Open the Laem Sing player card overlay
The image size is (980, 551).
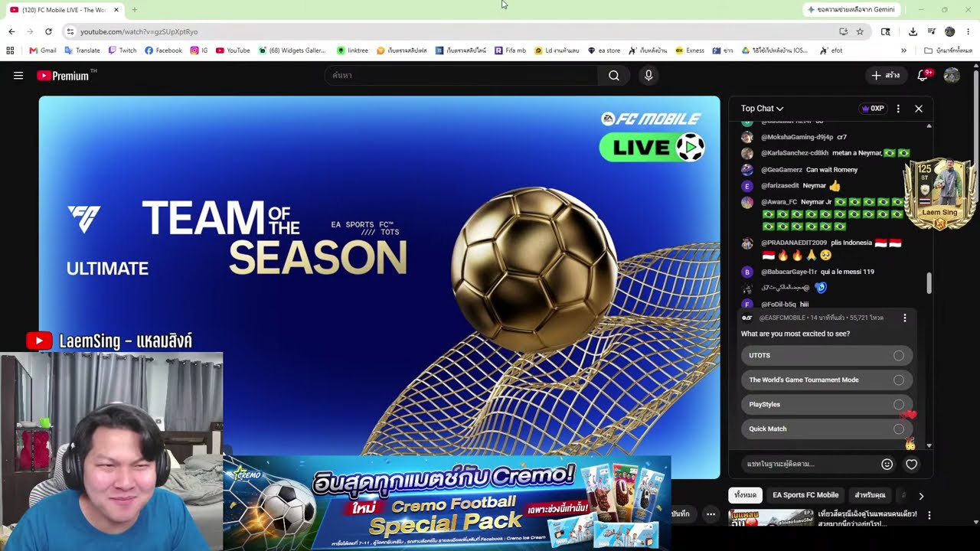939,194
